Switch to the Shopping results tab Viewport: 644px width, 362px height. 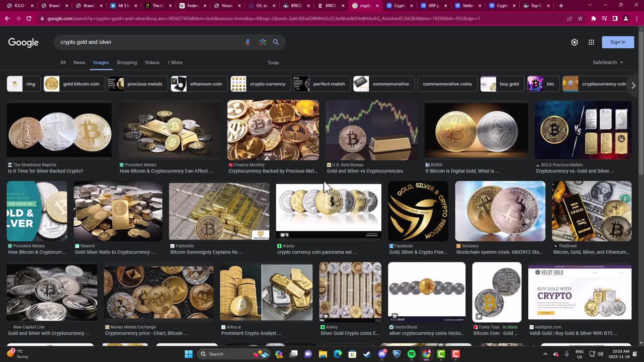pos(127,62)
